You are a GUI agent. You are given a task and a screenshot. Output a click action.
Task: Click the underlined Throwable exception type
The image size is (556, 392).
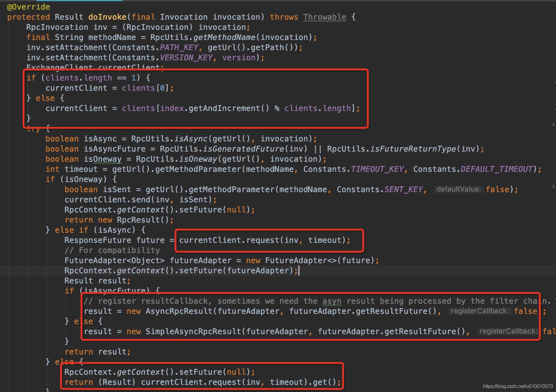pyautogui.click(x=325, y=17)
